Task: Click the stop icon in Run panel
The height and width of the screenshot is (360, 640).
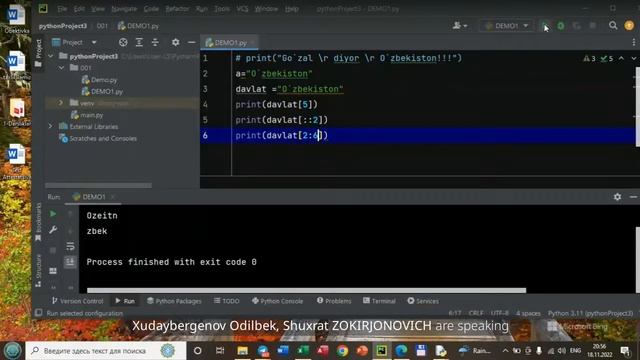Action: click(x=53, y=250)
